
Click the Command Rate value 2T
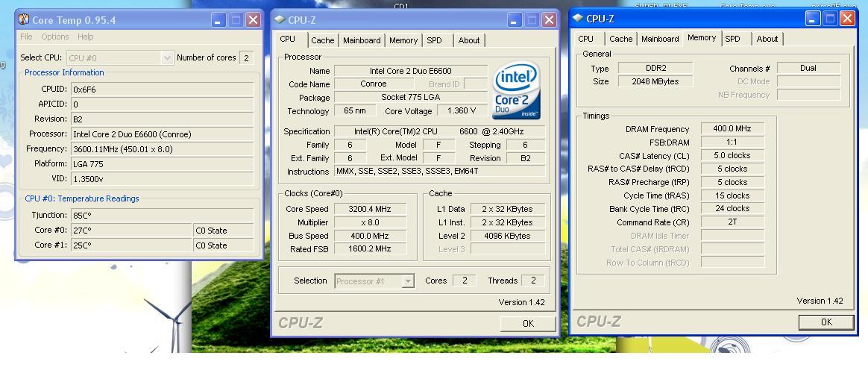click(x=732, y=222)
